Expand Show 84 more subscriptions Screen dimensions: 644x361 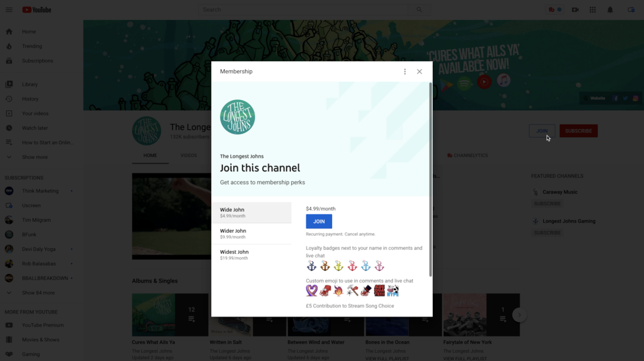(38, 293)
